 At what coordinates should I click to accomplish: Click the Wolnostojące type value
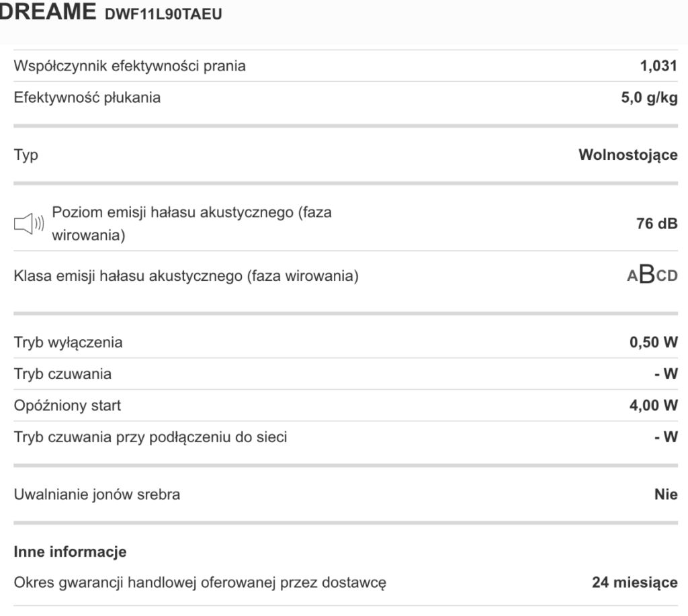click(628, 155)
